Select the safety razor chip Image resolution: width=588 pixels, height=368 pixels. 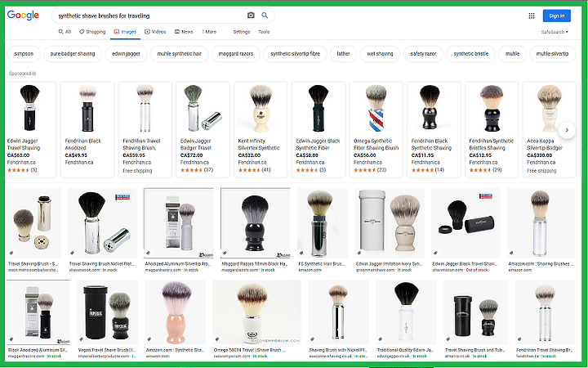pyautogui.click(x=423, y=54)
